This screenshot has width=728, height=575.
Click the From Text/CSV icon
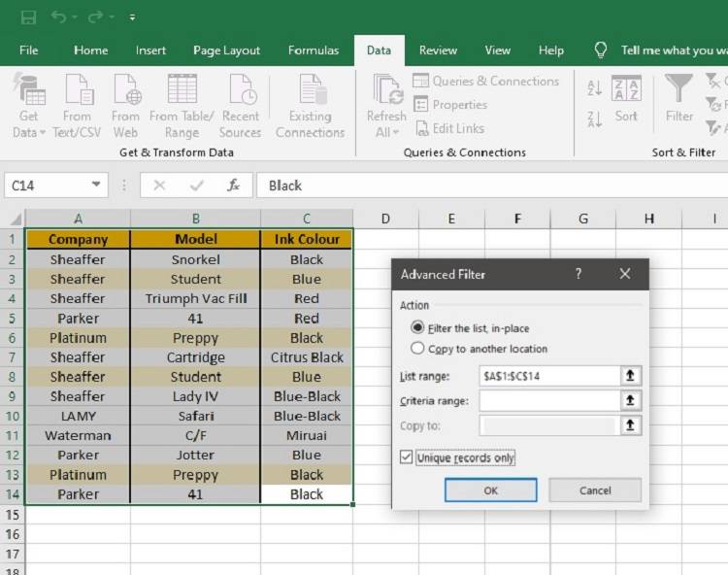pos(78,91)
